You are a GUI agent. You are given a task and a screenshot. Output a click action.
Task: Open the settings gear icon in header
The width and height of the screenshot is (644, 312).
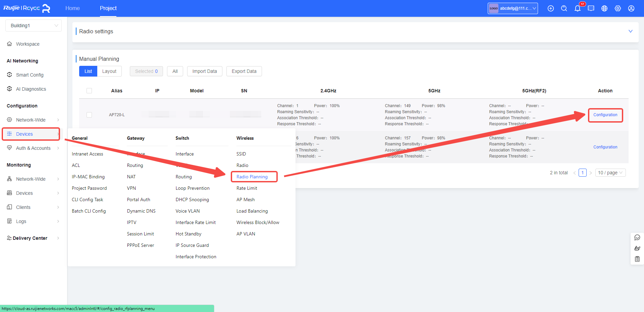pyautogui.click(x=618, y=8)
